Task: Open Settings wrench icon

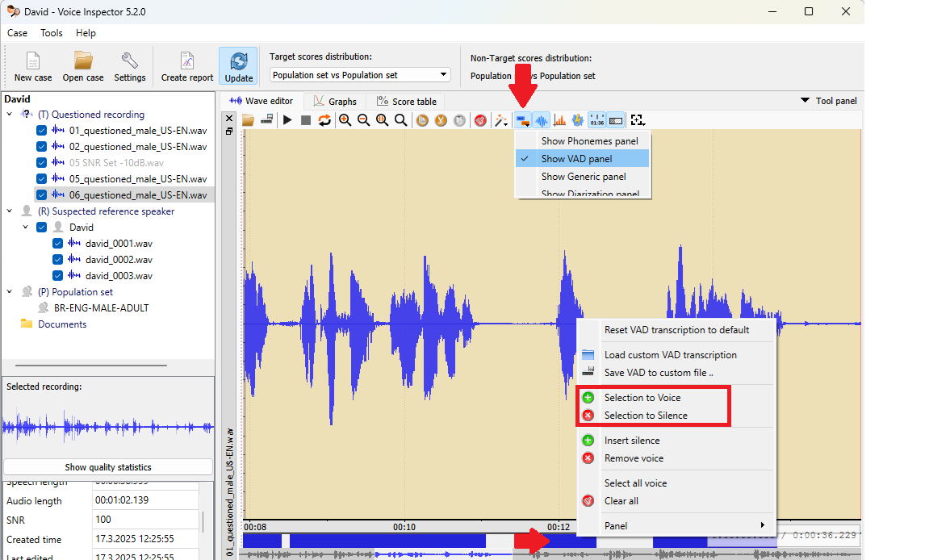Action: pos(130,66)
